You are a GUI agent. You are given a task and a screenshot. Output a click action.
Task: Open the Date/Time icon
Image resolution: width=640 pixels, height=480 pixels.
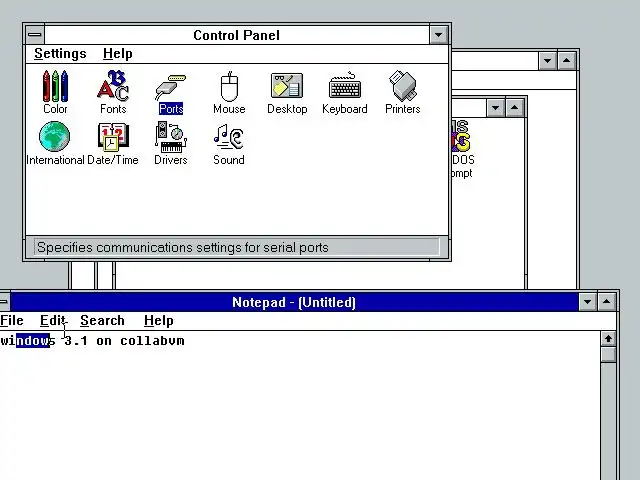click(113, 143)
